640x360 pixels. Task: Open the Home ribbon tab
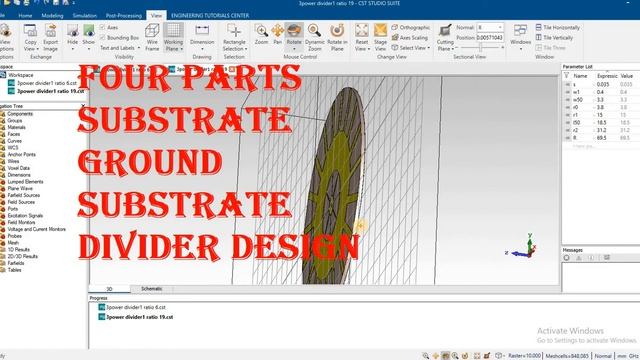(x=25, y=16)
